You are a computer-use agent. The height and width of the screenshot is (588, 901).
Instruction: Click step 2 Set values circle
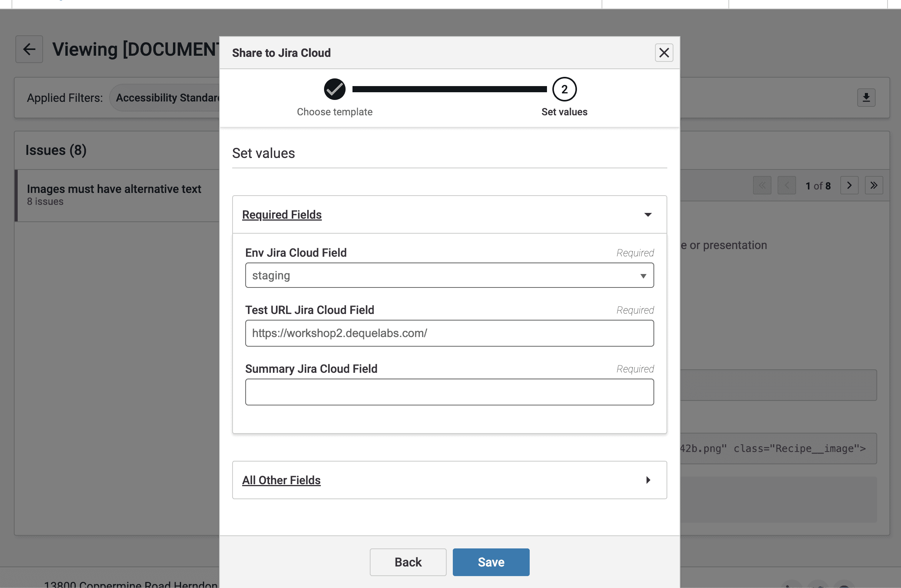click(x=564, y=89)
